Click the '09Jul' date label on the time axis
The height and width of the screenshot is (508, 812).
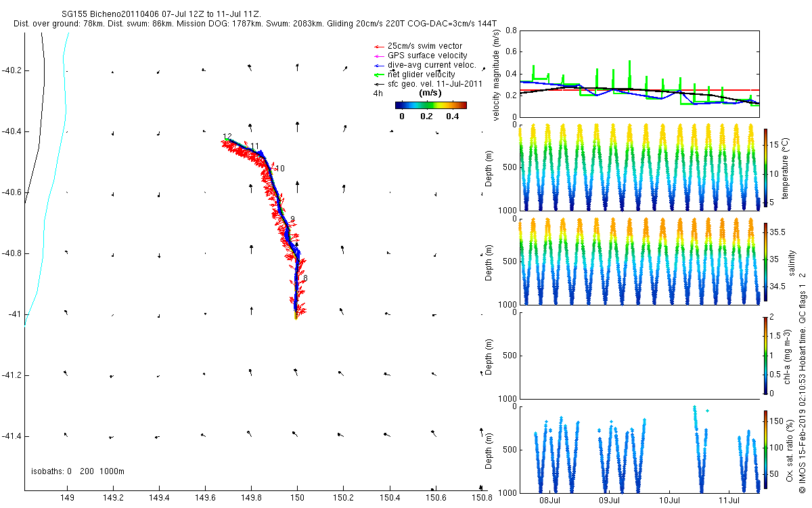point(609,501)
